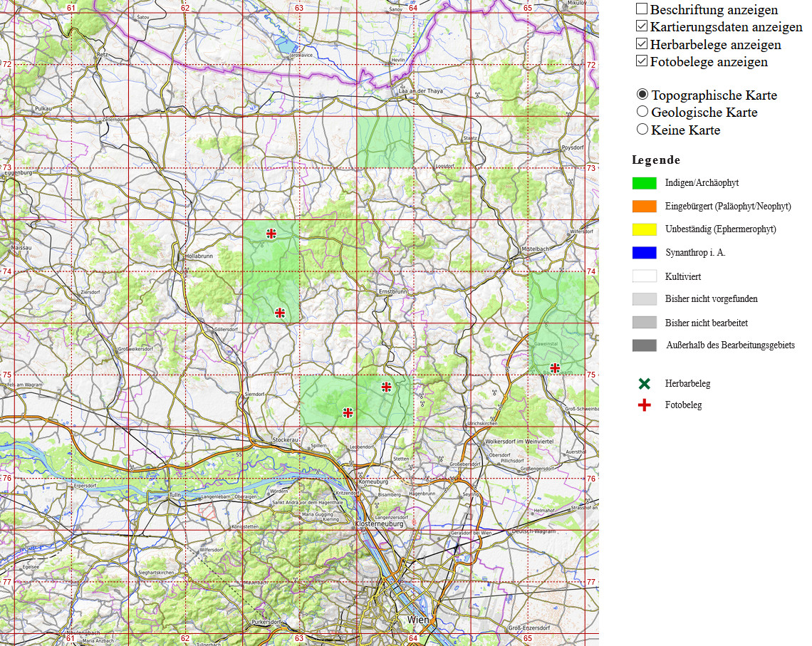
Task: Disable Fotobelege anzeigen checkbox
Action: coord(642,61)
